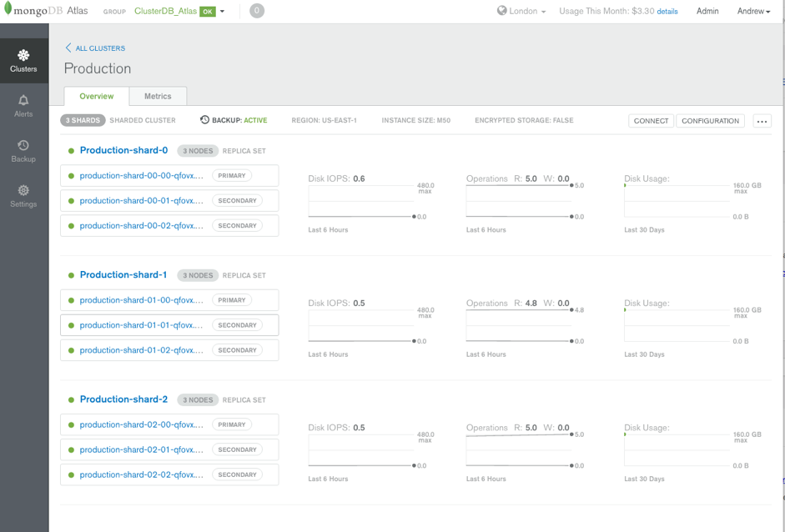Click the ENCRYPTED STORAGE: FALSE text
Image resolution: width=785 pixels, height=532 pixels.
(524, 120)
